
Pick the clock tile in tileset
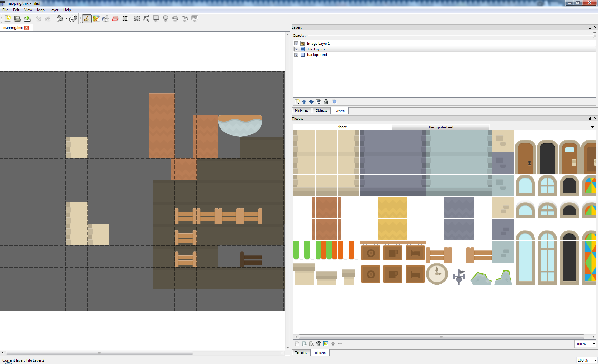coord(437,274)
